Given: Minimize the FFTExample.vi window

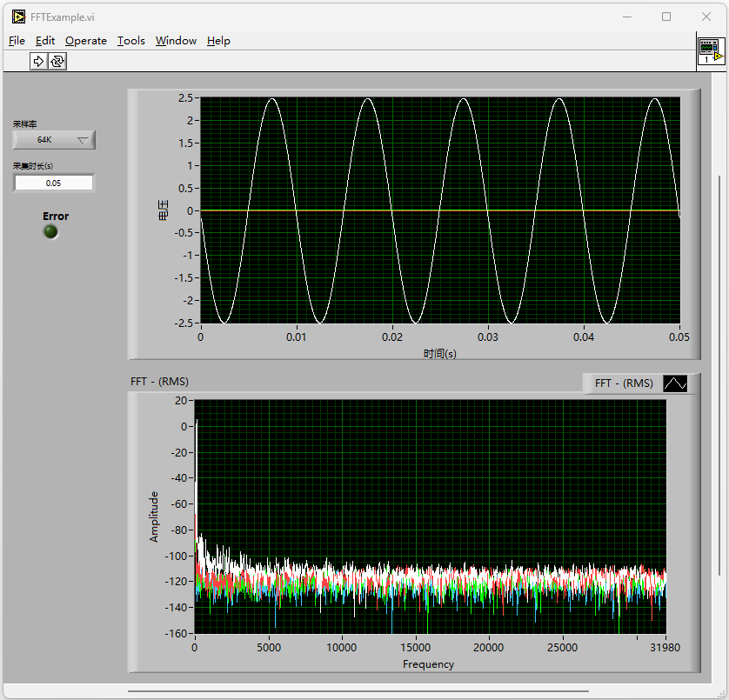Looking at the screenshot, I should click(x=626, y=17).
